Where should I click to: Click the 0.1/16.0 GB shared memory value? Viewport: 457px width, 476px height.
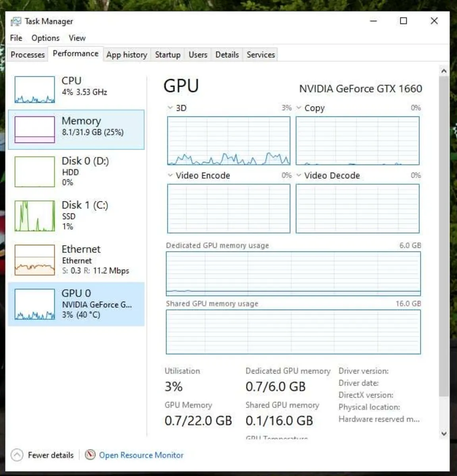[279, 421]
